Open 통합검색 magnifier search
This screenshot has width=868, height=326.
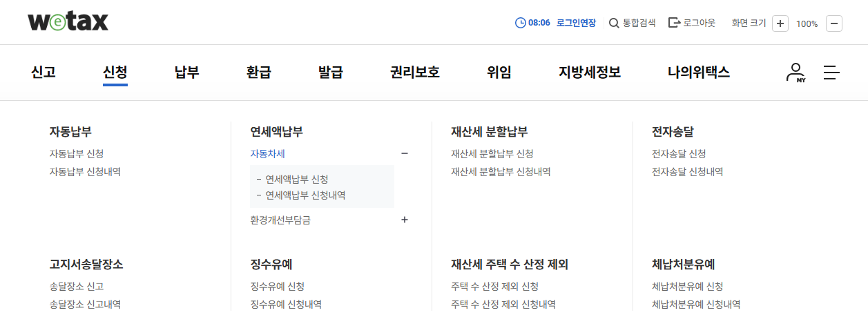(614, 23)
